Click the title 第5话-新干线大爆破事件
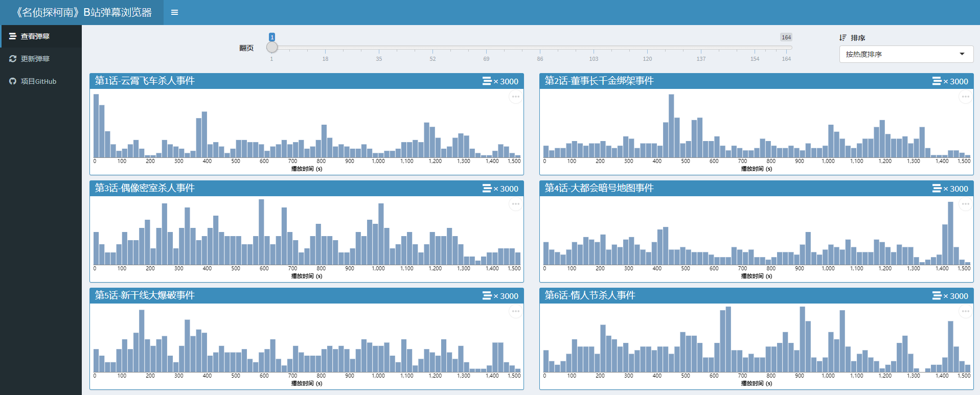 (x=145, y=295)
